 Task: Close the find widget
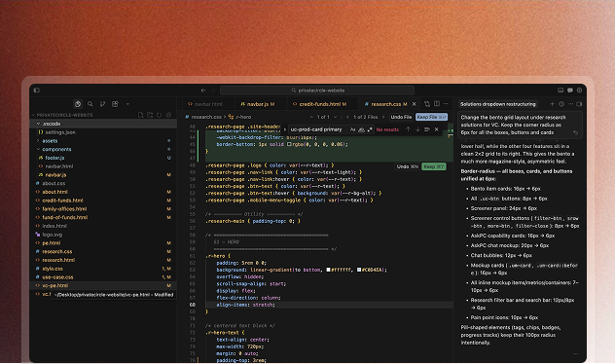(x=437, y=129)
